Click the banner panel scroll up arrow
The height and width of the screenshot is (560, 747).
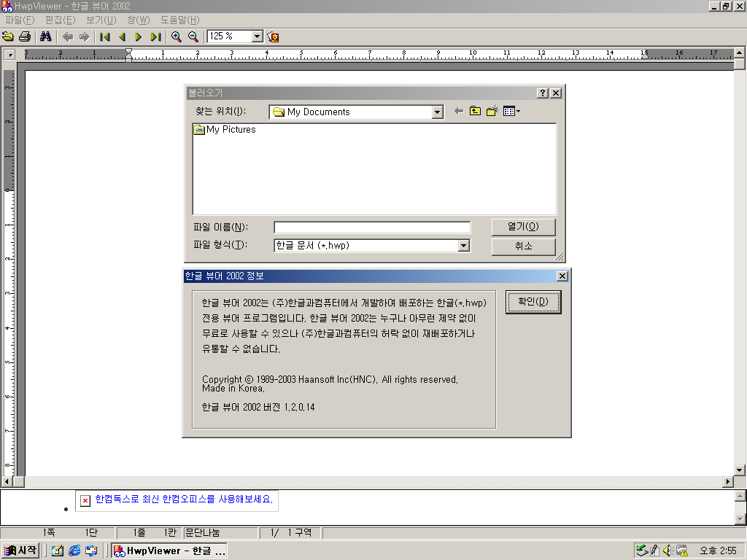point(740,496)
